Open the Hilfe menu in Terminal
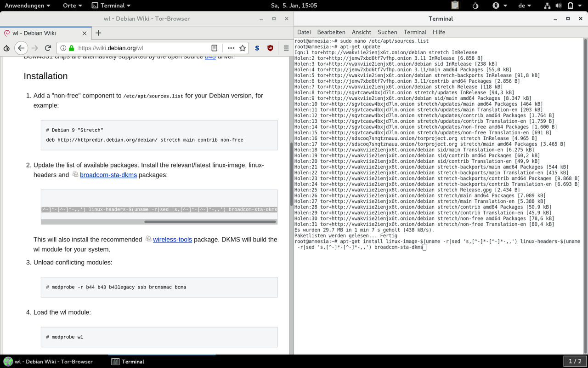 point(439,32)
